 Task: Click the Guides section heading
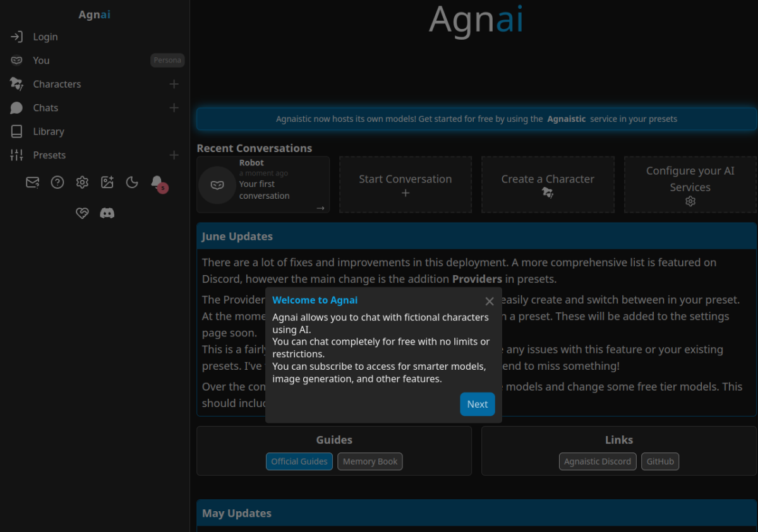point(334,440)
